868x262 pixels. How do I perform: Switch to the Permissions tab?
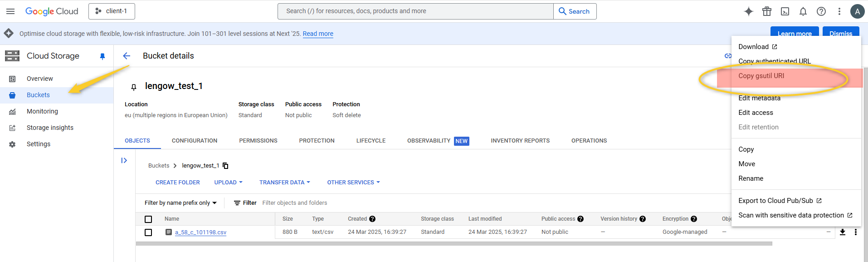[258, 141]
